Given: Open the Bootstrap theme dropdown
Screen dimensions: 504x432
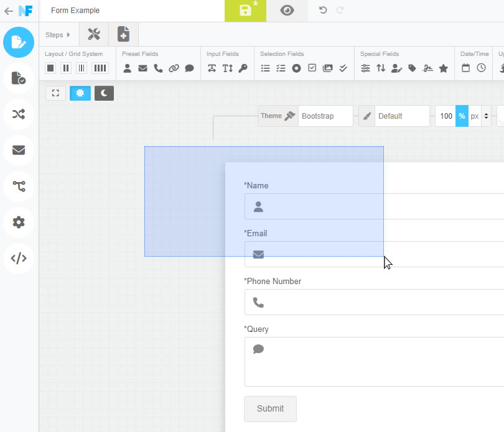Looking at the screenshot, I should point(325,116).
